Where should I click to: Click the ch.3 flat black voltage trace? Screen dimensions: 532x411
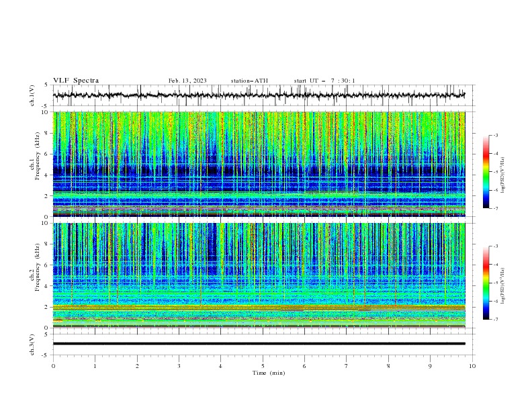point(259,344)
